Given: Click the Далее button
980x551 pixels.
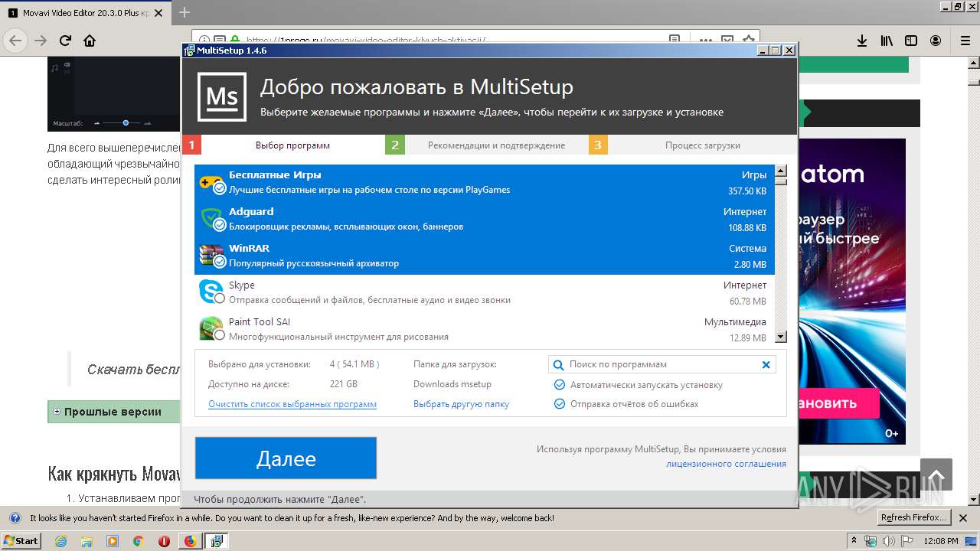Looking at the screenshot, I should [x=286, y=458].
